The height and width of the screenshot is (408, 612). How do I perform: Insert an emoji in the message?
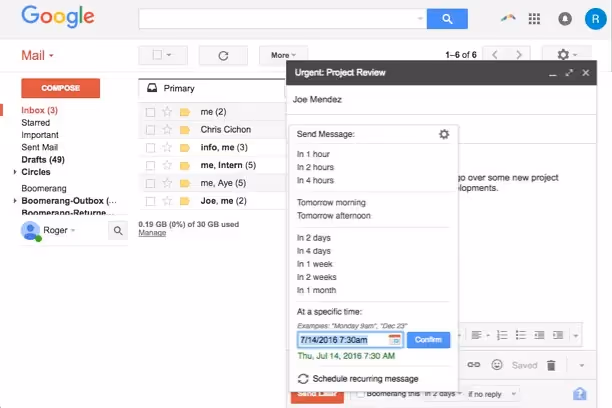coord(496,365)
